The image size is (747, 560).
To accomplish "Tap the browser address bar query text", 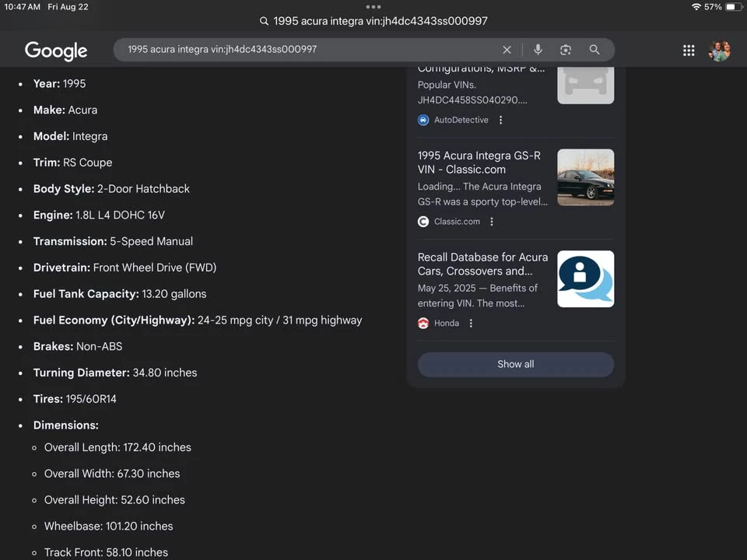I will tap(381, 21).
